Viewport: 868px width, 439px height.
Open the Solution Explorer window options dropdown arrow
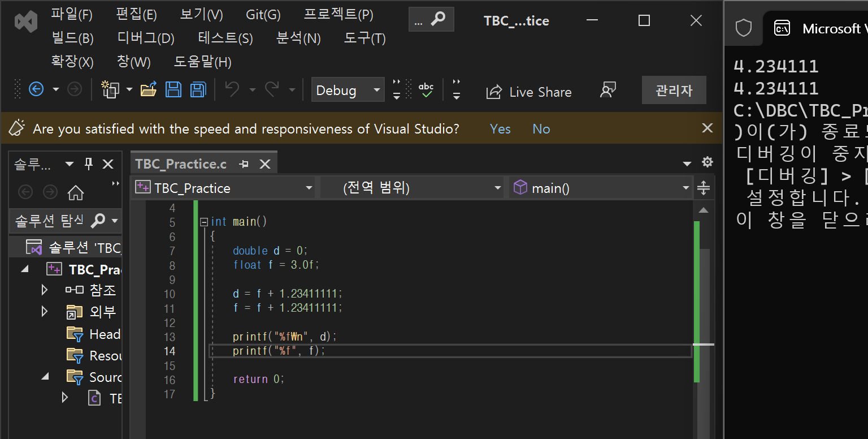[70, 164]
